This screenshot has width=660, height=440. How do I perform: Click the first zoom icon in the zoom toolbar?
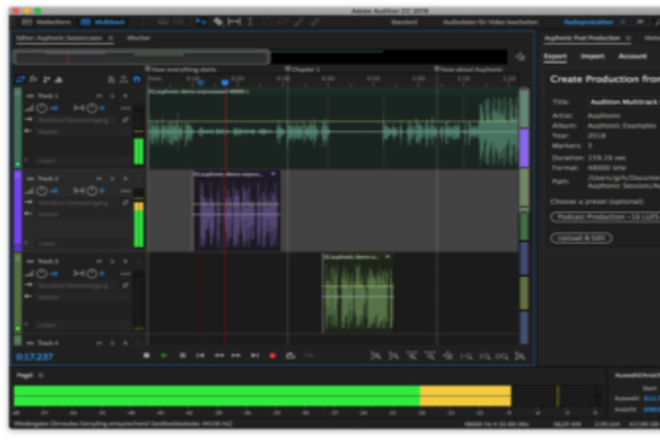click(x=375, y=356)
